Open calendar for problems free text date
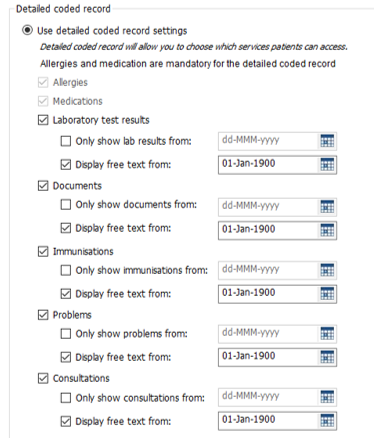The height and width of the screenshot is (440, 374). [327, 357]
